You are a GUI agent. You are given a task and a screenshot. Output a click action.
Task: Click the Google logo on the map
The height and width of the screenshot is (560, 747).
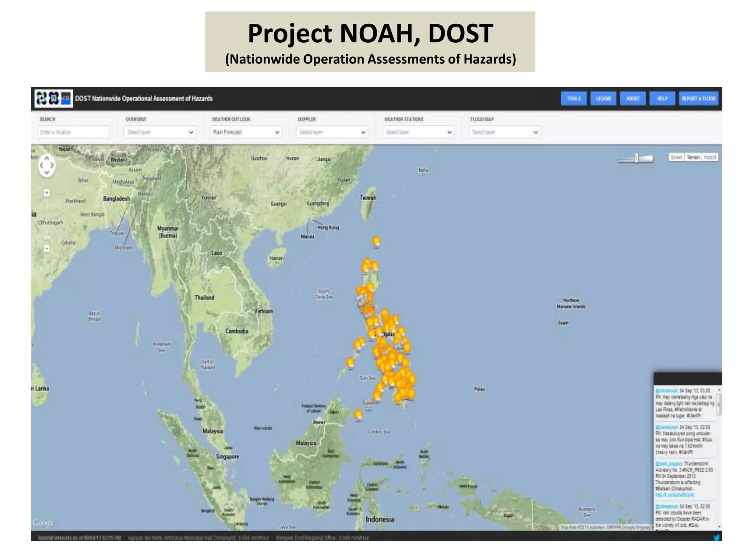43,523
